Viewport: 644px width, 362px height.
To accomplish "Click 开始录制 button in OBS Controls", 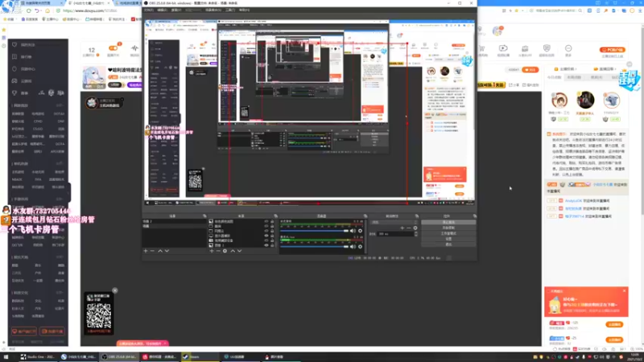I will tap(448, 228).
